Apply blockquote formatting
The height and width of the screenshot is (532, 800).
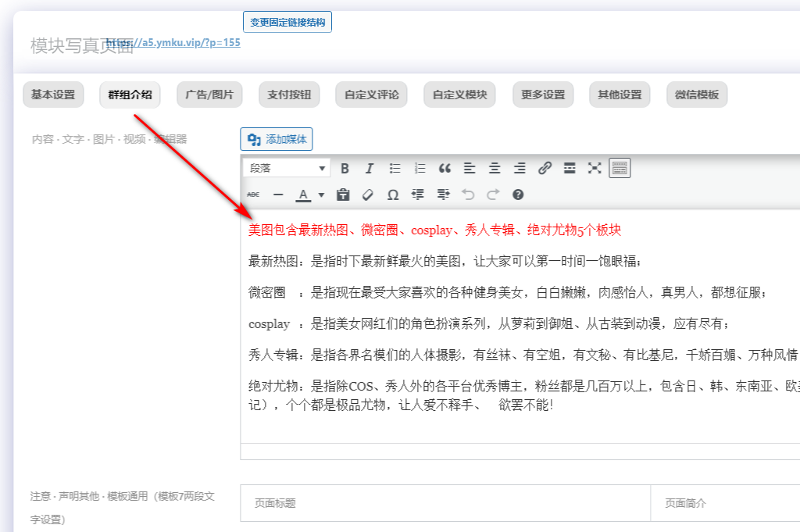click(444, 167)
